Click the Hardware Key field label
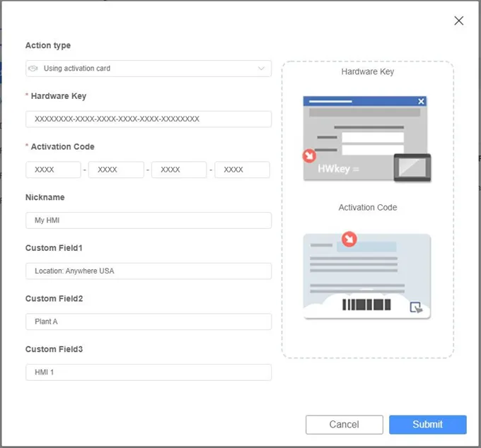The width and height of the screenshot is (481, 448). (x=59, y=96)
